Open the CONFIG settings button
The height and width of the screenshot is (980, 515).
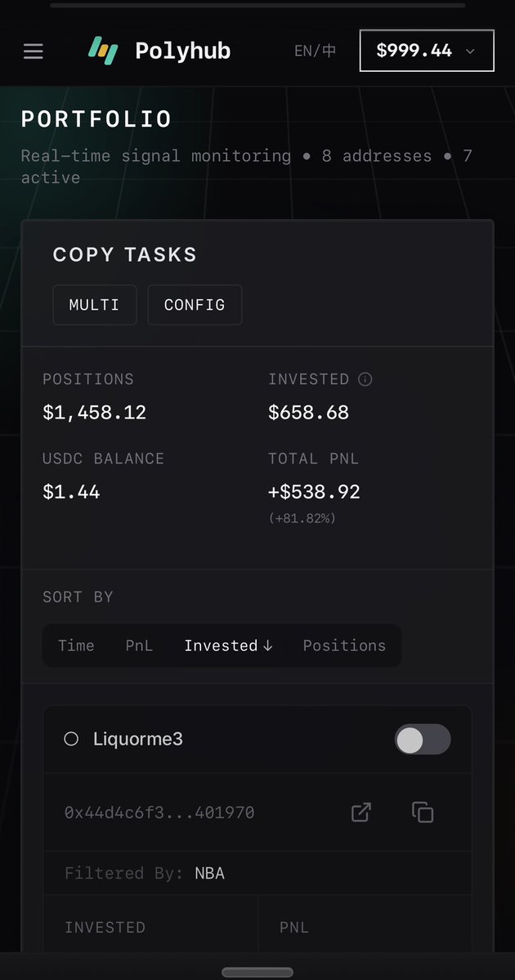[x=195, y=305]
